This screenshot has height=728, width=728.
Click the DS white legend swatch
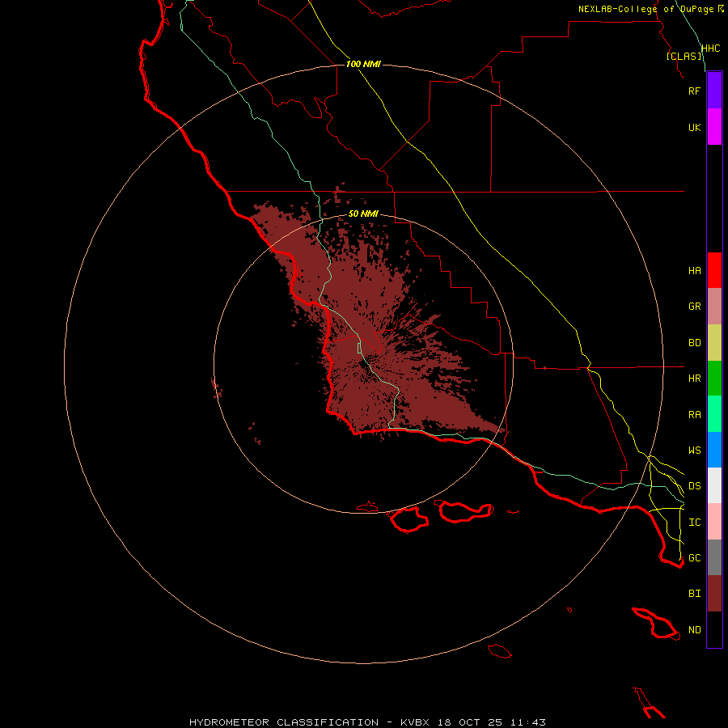(714, 485)
